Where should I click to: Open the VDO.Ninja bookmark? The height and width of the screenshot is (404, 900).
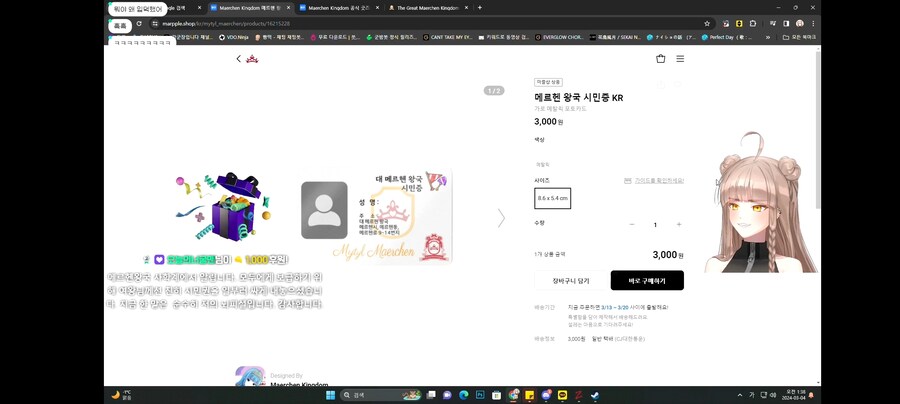click(x=233, y=37)
